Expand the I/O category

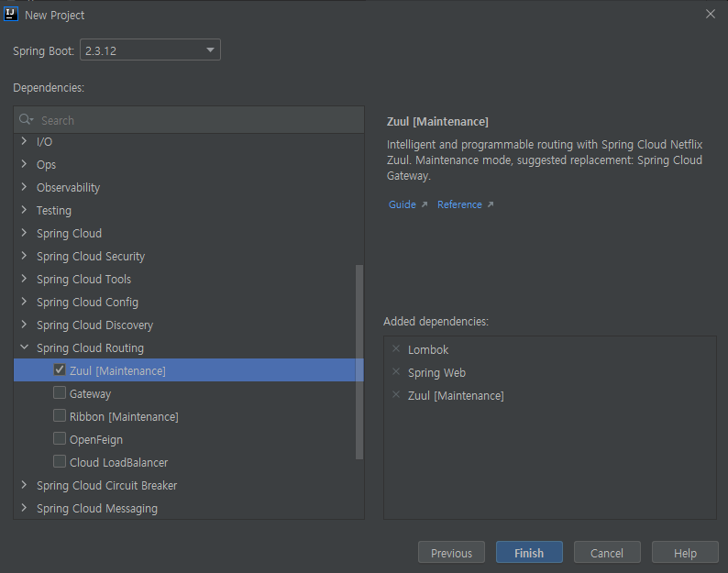pyautogui.click(x=24, y=140)
